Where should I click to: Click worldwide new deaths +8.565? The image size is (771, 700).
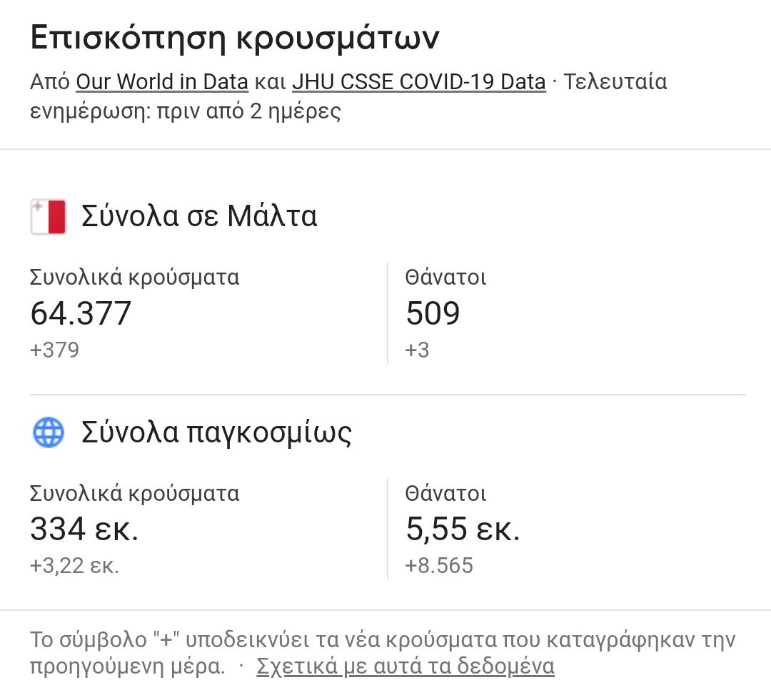(439, 566)
